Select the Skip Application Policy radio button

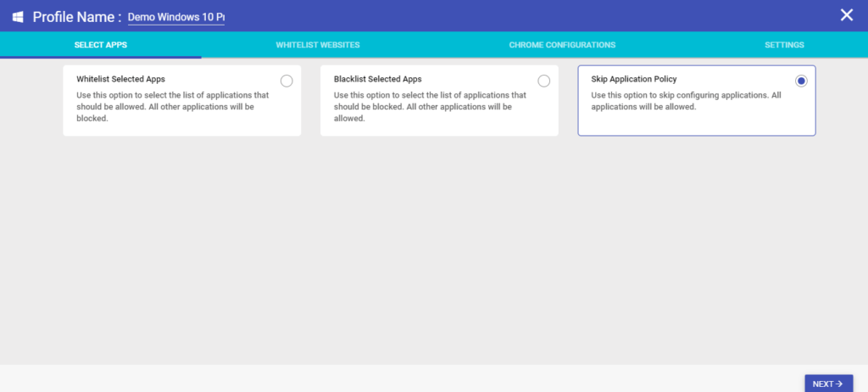click(x=801, y=81)
